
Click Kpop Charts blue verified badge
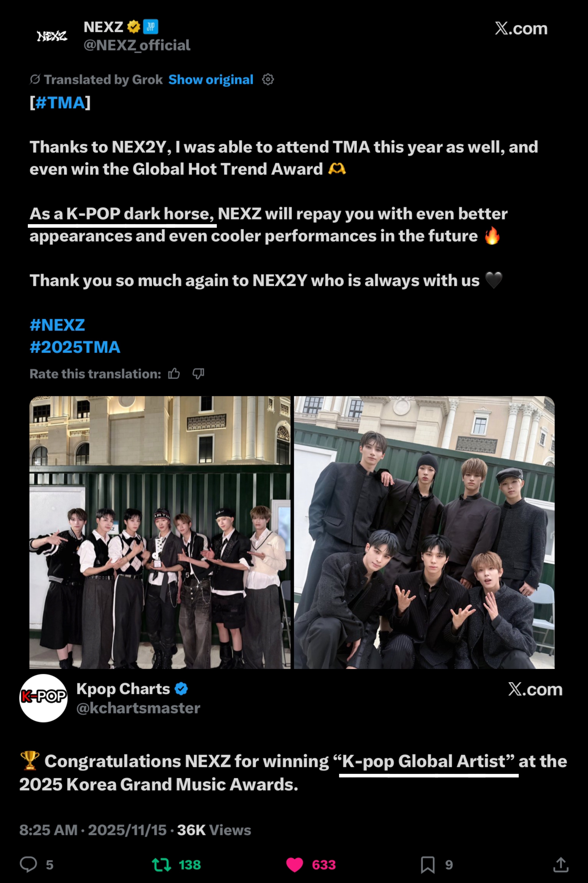pyautogui.click(x=182, y=689)
